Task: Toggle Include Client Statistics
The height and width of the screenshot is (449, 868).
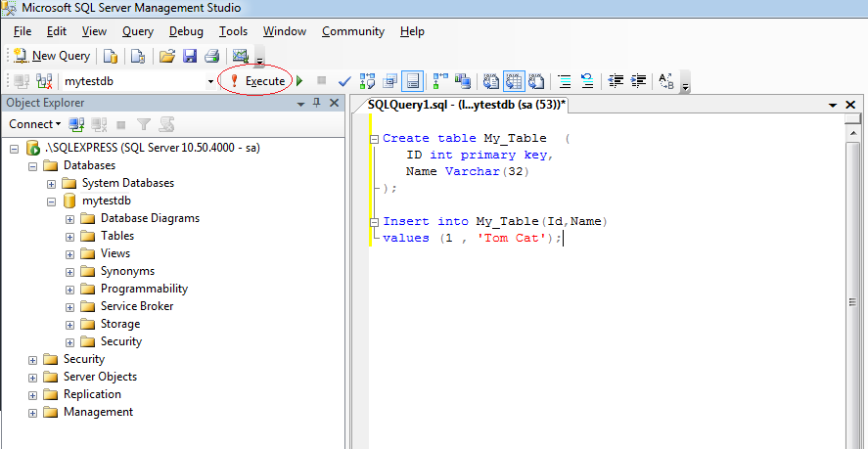Action: (x=462, y=81)
